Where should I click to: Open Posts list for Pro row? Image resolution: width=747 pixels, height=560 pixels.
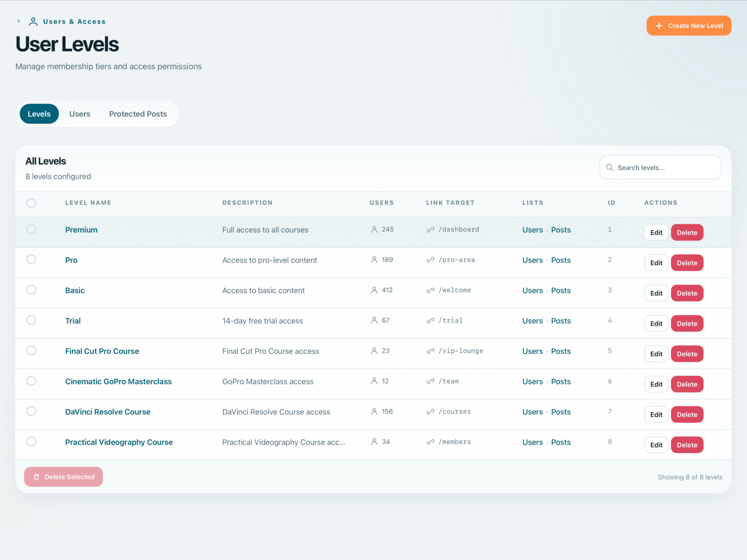561,260
